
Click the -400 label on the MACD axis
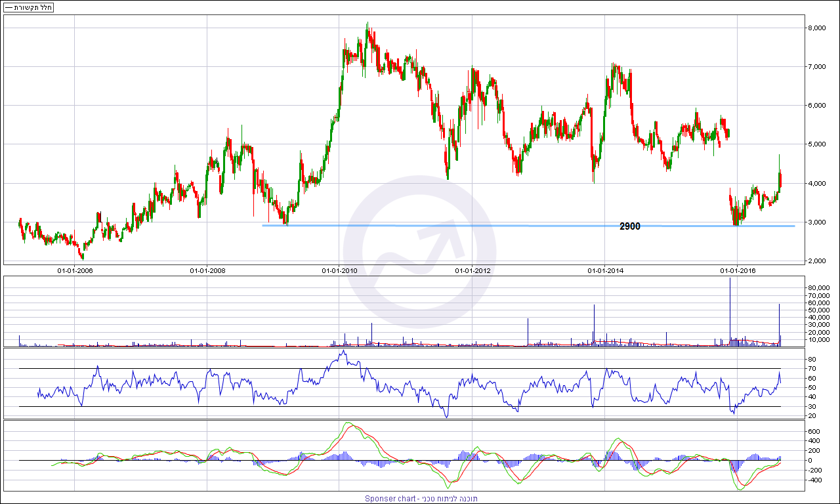[814, 480]
